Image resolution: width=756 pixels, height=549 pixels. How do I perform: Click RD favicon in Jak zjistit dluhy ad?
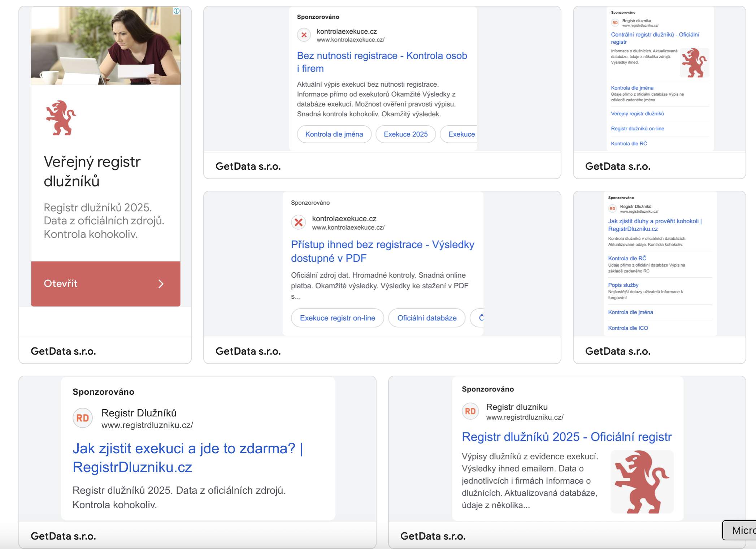point(612,208)
